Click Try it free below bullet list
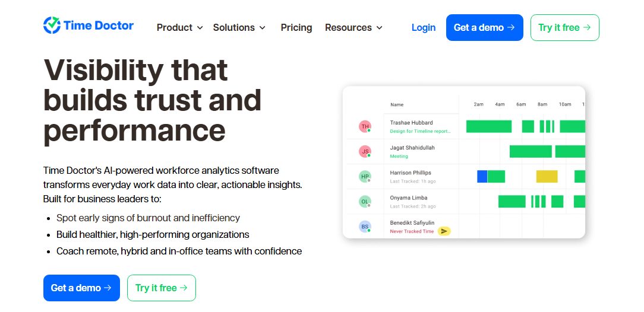The image size is (644, 312). (x=162, y=288)
